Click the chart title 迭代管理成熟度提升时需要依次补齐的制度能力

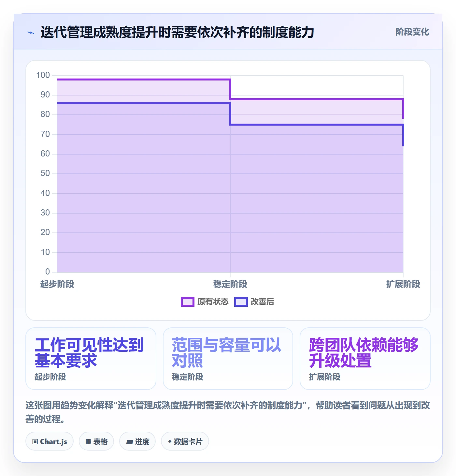(177, 32)
